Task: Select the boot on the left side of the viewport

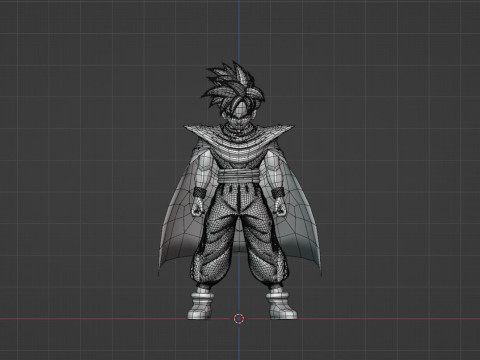Action: click(200, 305)
